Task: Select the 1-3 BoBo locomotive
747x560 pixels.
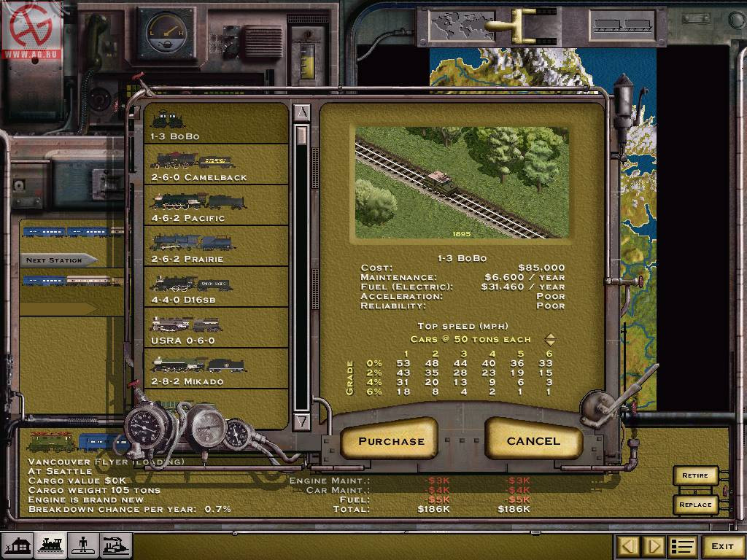Action: pyautogui.click(x=216, y=123)
